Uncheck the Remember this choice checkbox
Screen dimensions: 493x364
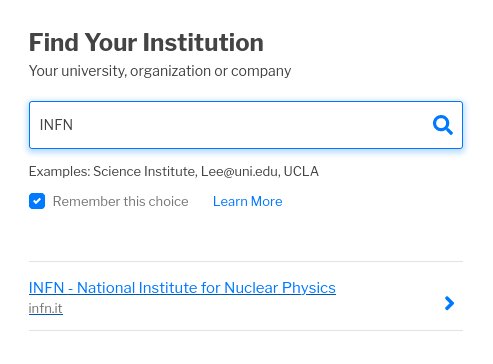point(37,201)
